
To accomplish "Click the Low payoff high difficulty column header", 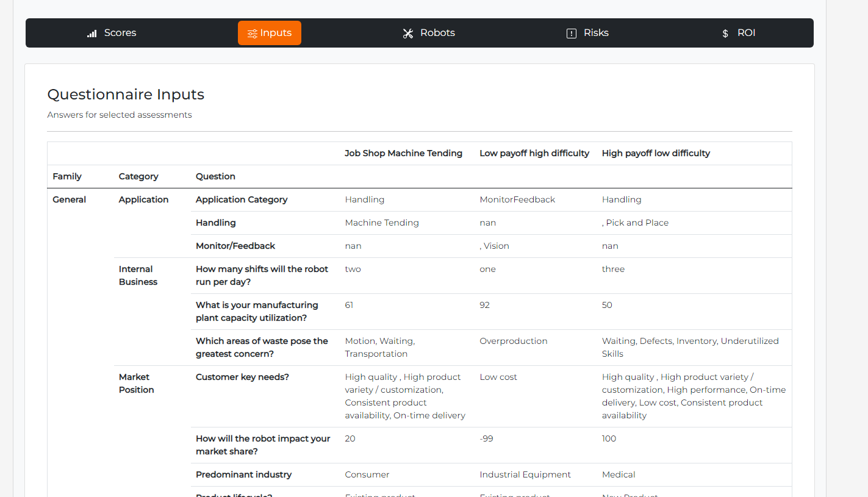I will (534, 153).
